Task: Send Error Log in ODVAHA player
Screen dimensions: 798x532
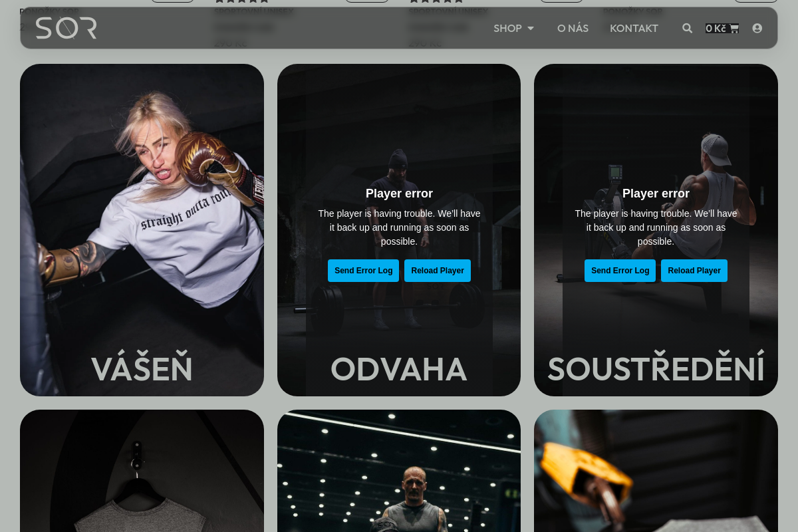Action: pyautogui.click(x=363, y=271)
